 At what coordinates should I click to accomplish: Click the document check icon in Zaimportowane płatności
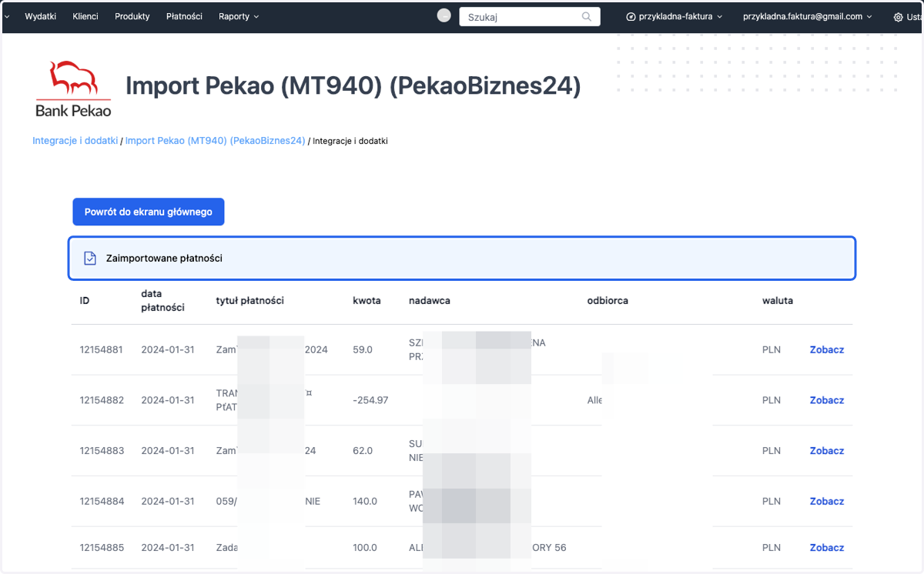90,259
